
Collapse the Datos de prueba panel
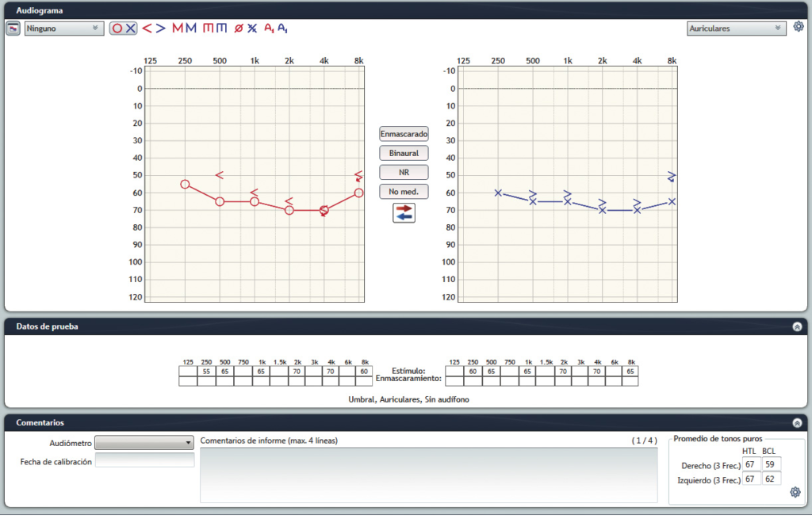click(x=797, y=326)
